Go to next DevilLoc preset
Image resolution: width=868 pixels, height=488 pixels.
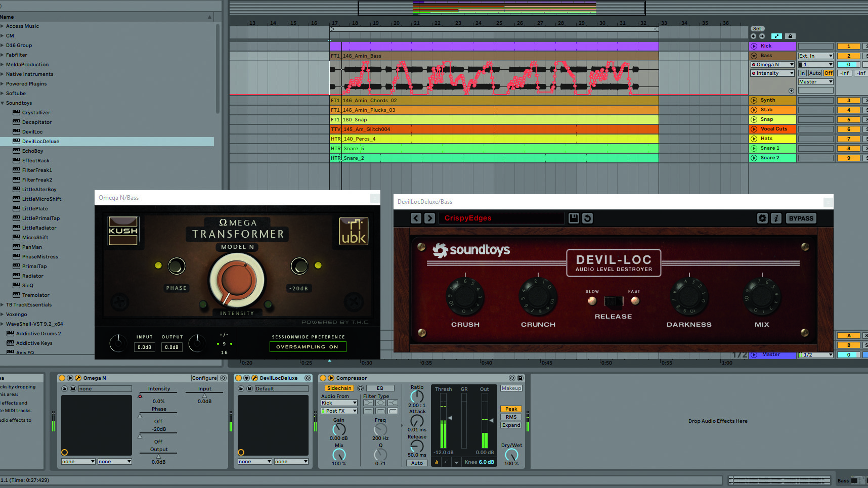pyautogui.click(x=429, y=218)
